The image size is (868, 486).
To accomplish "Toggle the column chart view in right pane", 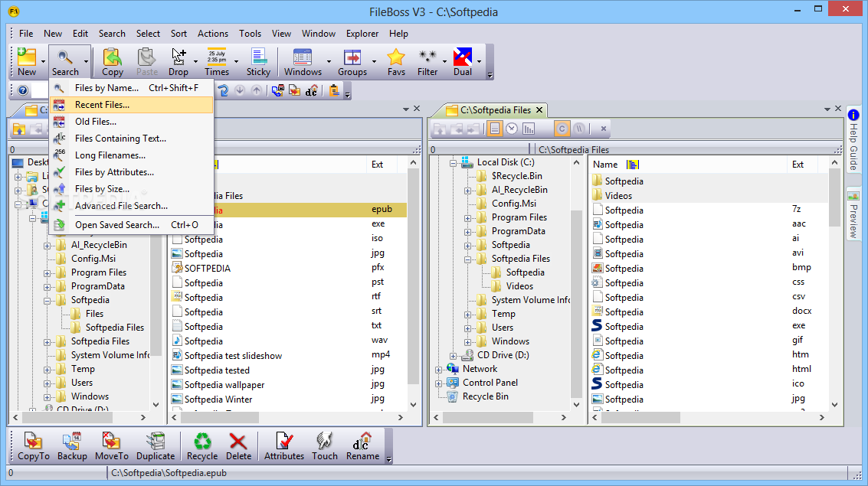I will (529, 129).
